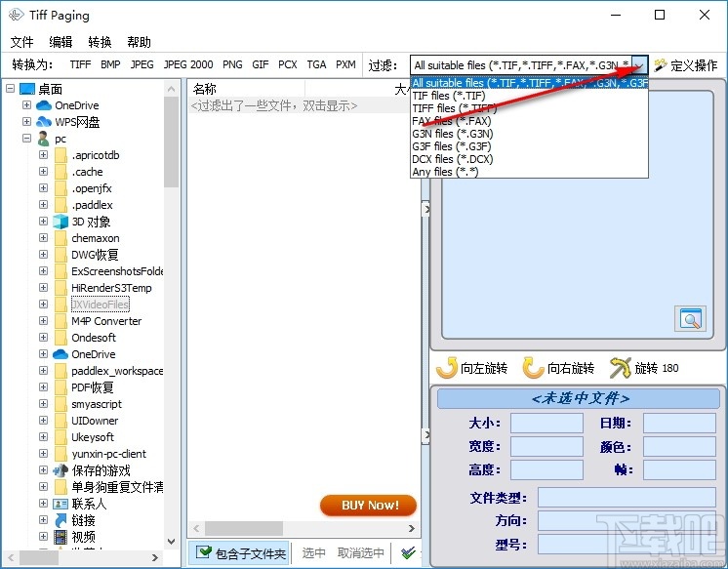Choose Any files (*.*) filter option

pyautogui.click(x=529, y=172)
